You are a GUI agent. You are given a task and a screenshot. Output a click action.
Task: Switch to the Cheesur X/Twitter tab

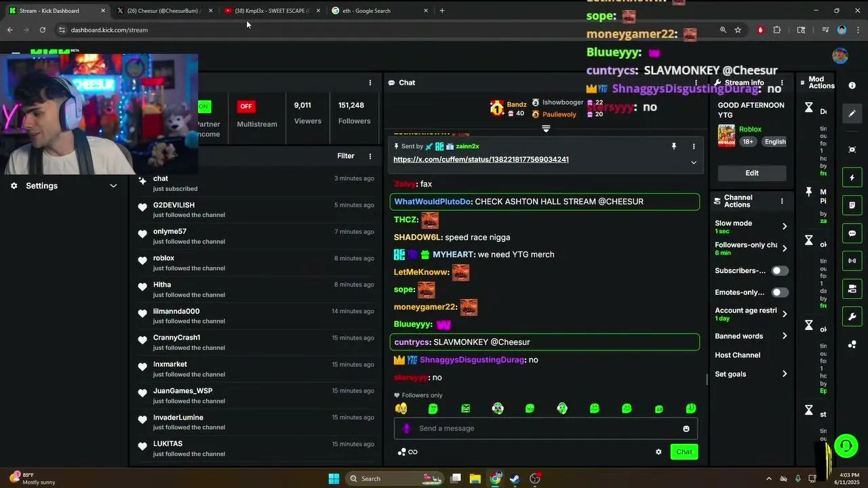coord(165,11)
